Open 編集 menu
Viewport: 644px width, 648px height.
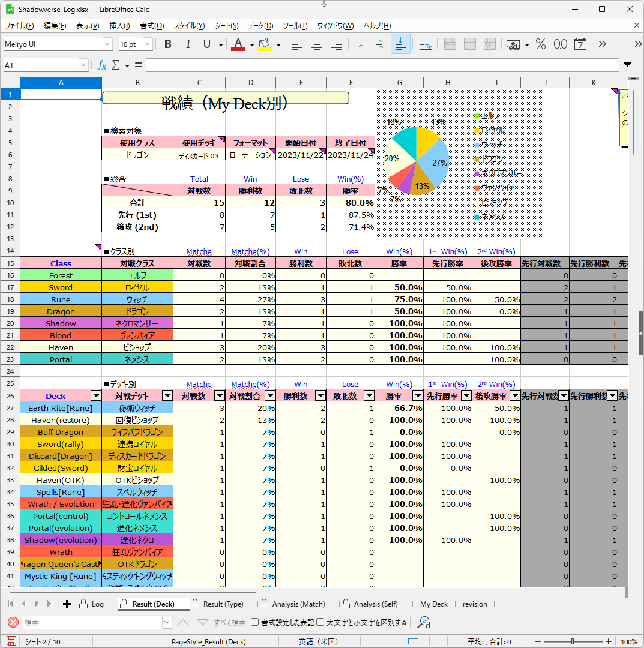55,26
